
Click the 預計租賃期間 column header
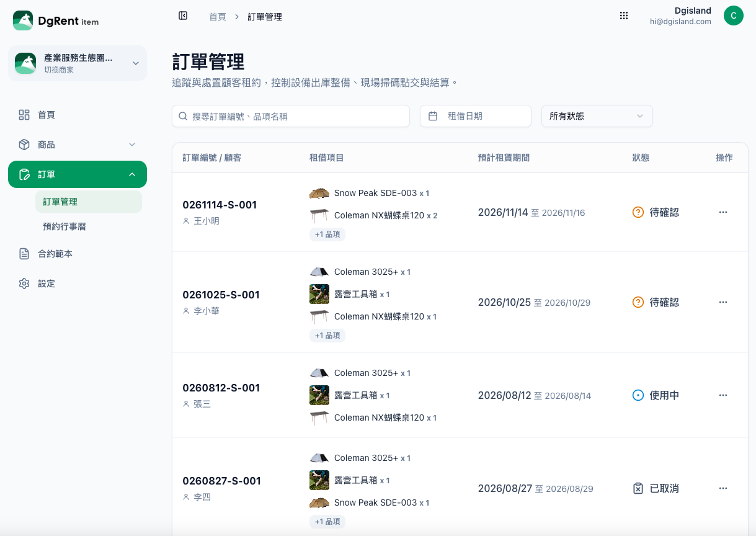(504, 158)
